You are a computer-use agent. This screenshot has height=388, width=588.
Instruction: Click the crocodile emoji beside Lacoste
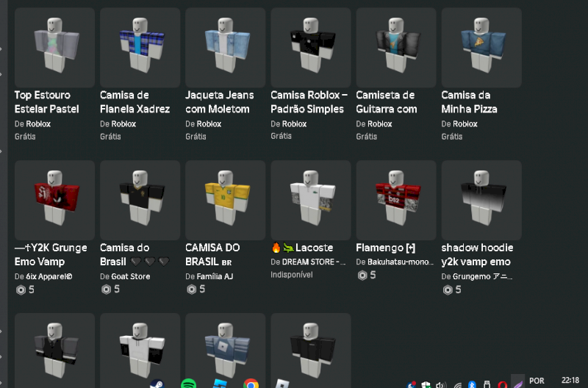pos(288,248)
